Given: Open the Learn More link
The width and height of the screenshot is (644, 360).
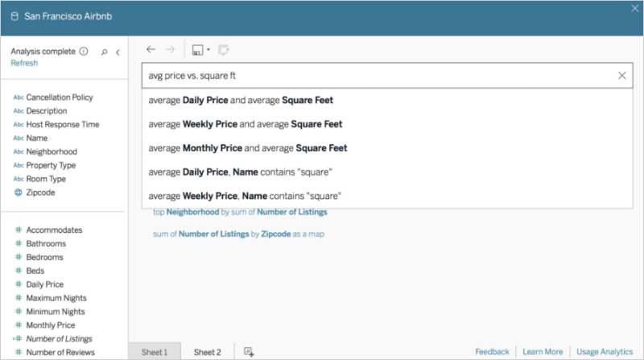Looking at the screenshot, I should (x=543, y=352).
